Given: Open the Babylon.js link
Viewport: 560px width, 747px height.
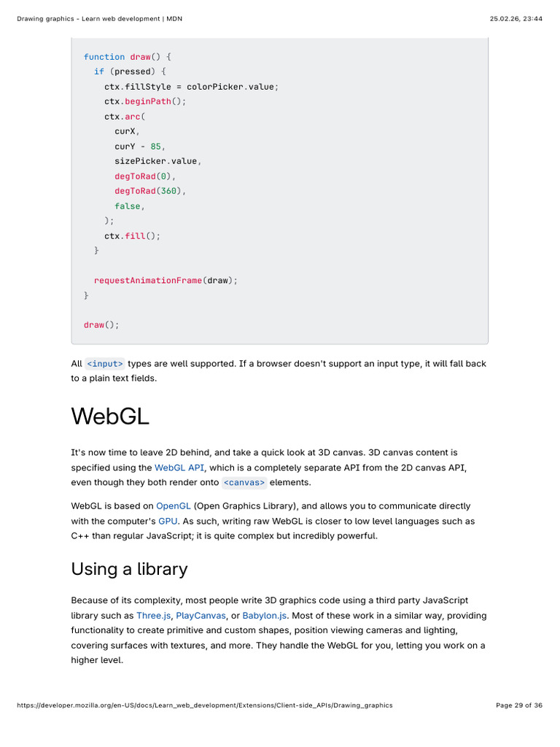Looking at the screenshot, I should point(264,616).
